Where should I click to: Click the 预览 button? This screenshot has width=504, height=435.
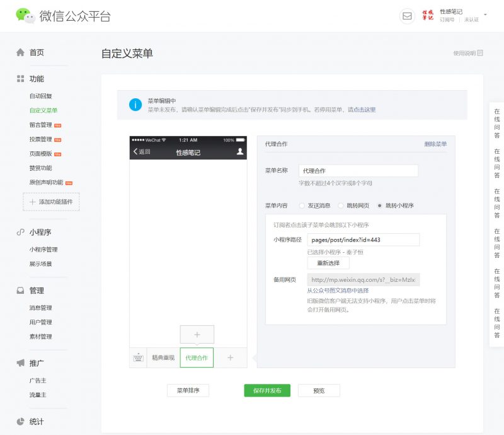click(x=319, y=391)
